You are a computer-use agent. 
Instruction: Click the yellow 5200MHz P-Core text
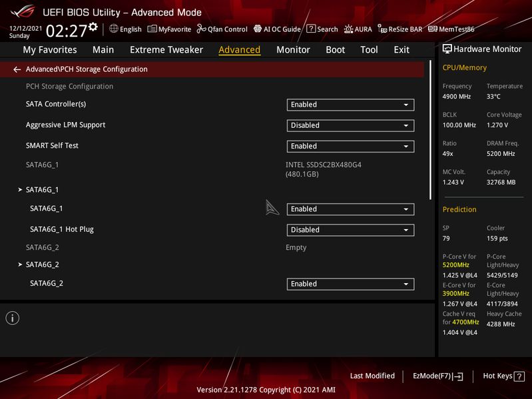455,265
